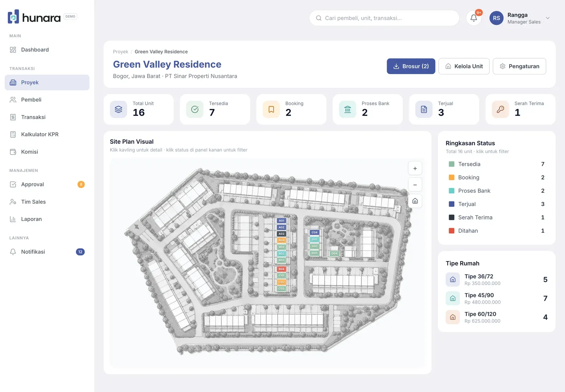Select kavling D04 on site plan
The width and height of the screenshot is (565, 392).
334,254
